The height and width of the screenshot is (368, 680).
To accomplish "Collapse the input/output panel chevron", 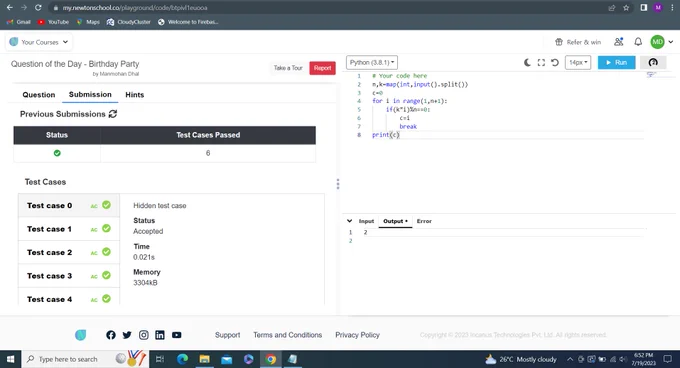I will coord(350,221).
